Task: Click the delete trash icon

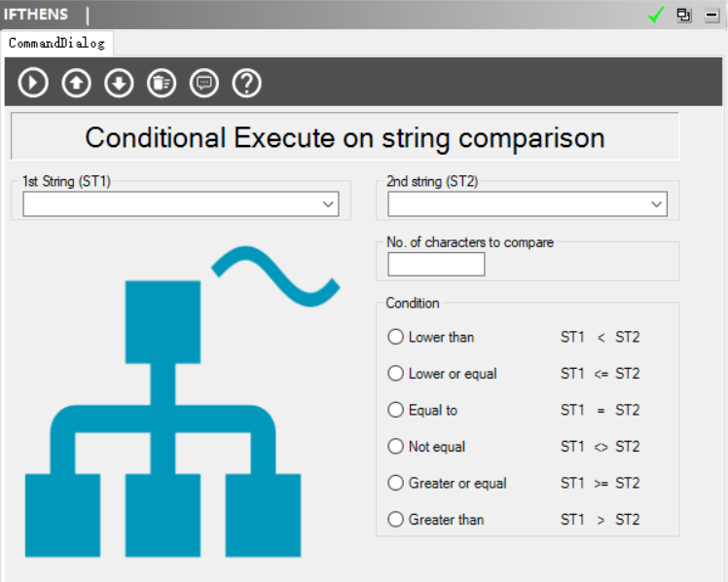Action: (162, 84)
